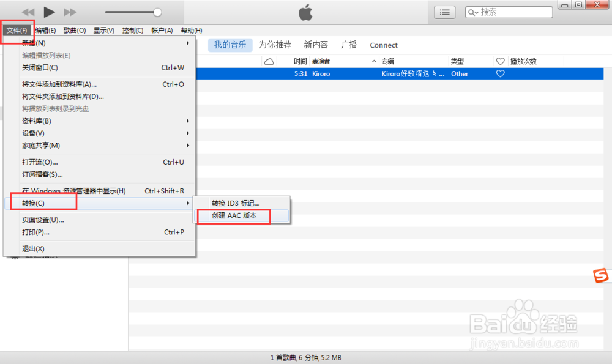The width and height of the screenshot is (612, 364).
Task: Choose 打印(P)... menu item
Action: [100, 232]
